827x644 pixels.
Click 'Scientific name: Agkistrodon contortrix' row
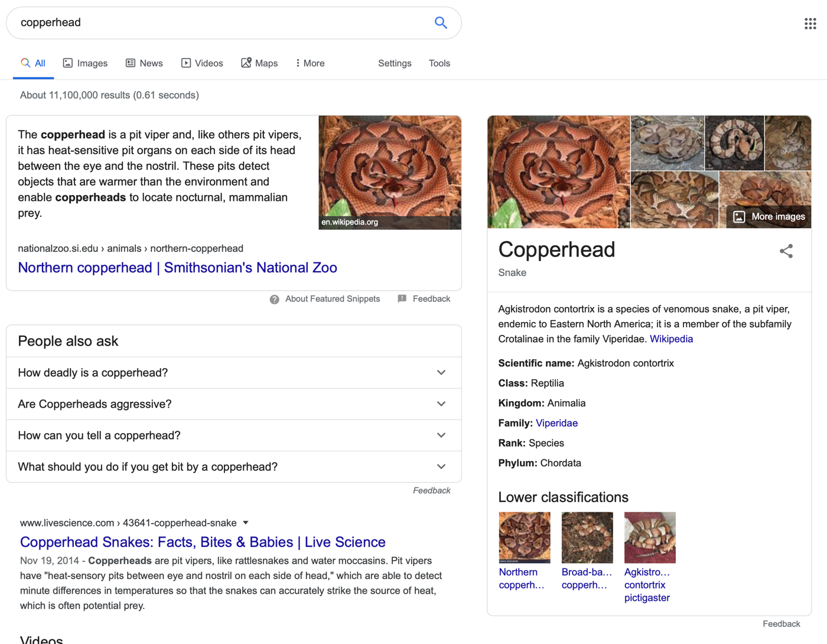pos(586,363)
